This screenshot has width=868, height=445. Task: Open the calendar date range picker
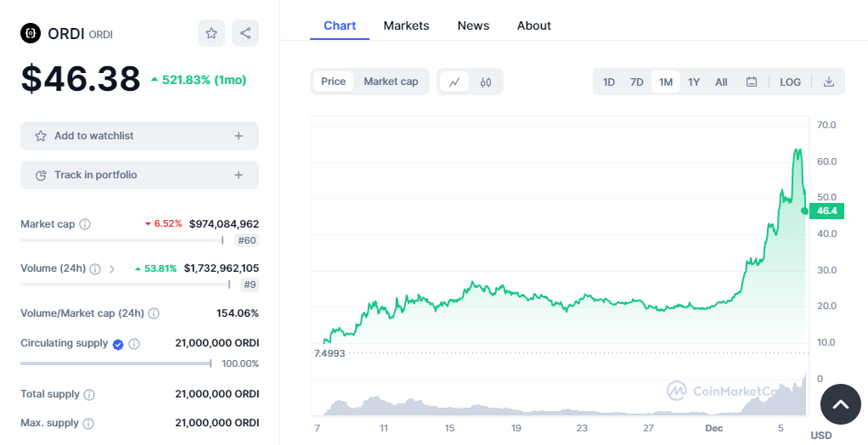752,82
